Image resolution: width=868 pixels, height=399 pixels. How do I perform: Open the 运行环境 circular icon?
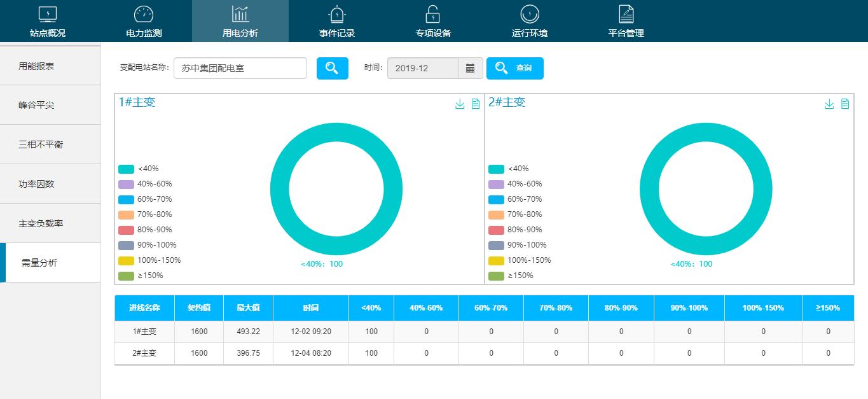point(530,14)
